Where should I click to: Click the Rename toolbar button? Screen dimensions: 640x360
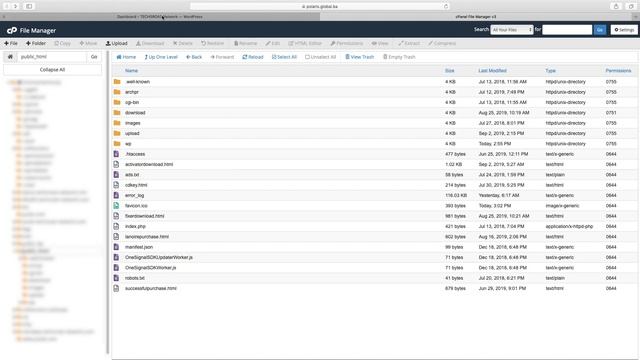(245, 43)
